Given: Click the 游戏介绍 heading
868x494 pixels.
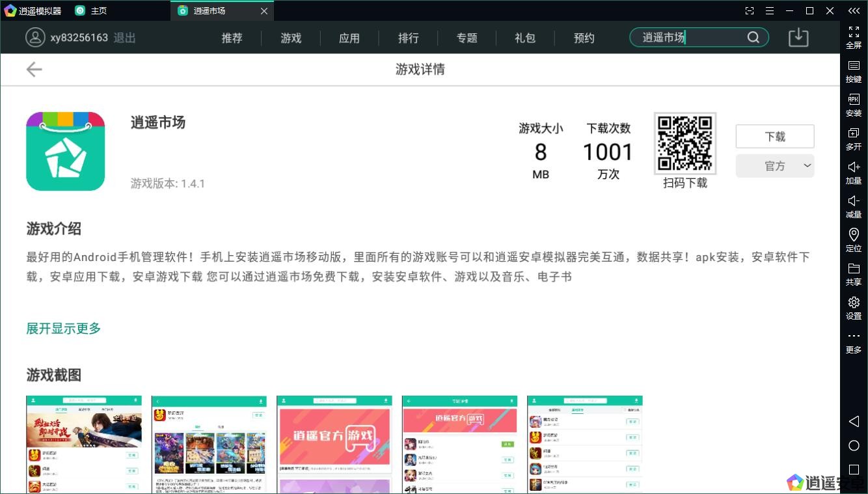Looking at the screenshot, I should coord(54,229).
